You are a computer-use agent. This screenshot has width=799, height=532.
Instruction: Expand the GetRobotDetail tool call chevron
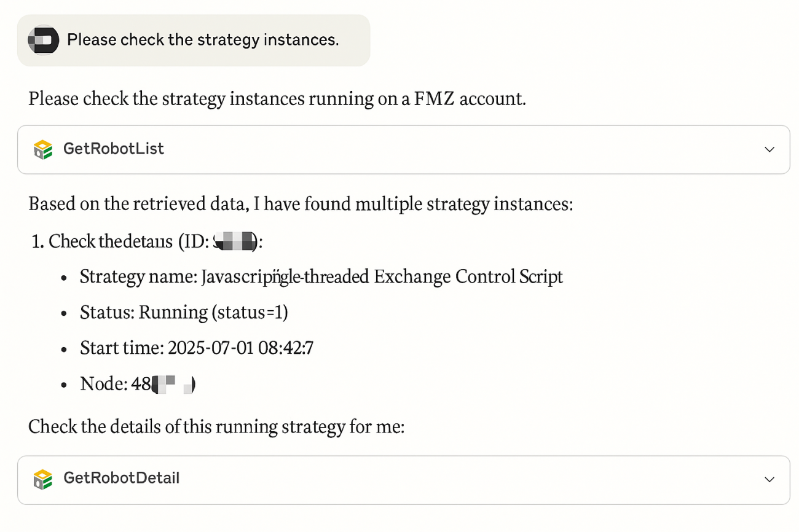(x=769, y=479)
